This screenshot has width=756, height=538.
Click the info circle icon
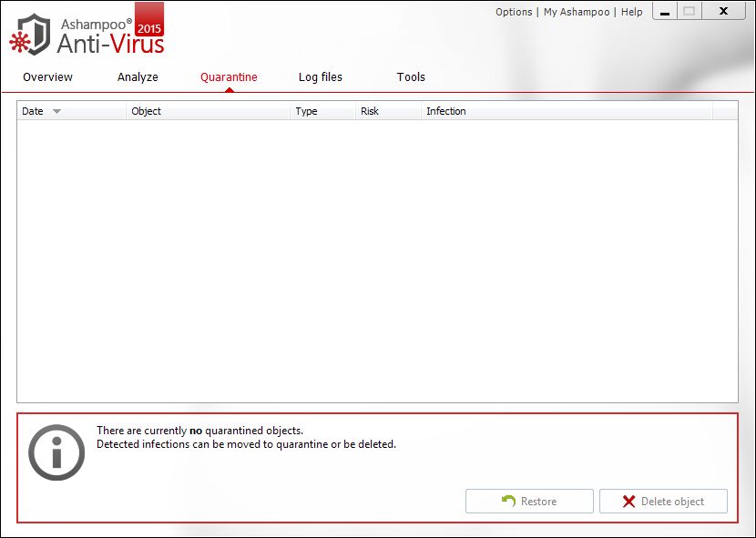pos(56,452)
